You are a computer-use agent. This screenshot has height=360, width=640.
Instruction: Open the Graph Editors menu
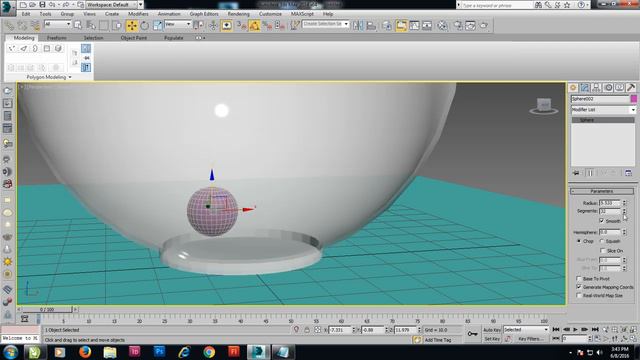pyautogui.click(x=204, y=14)
